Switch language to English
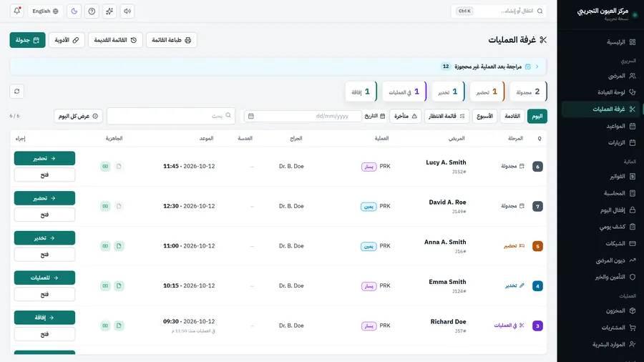644x362 pixels. (46, 11)
